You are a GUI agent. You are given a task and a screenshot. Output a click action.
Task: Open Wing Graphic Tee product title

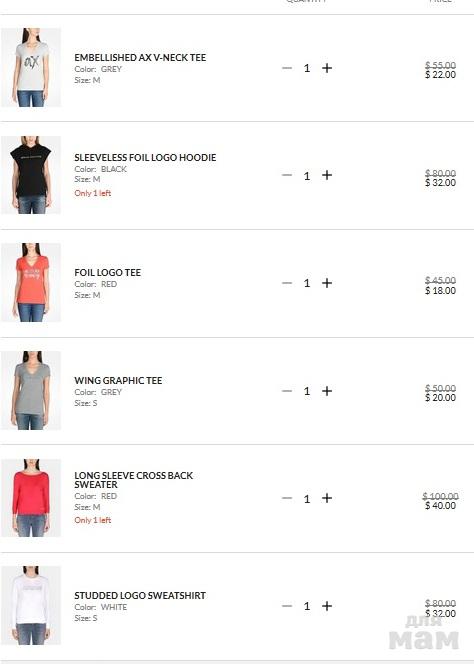[118, 380]
